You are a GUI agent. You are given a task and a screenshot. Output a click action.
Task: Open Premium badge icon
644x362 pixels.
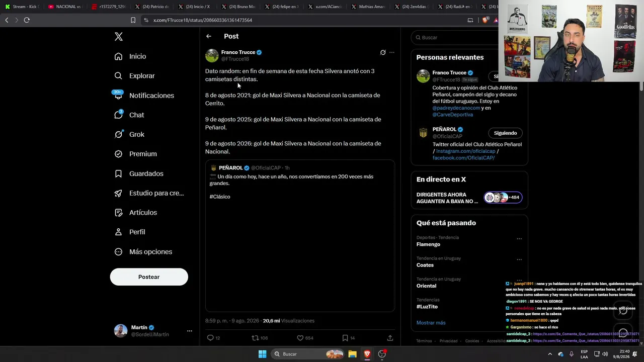[118, 154]
